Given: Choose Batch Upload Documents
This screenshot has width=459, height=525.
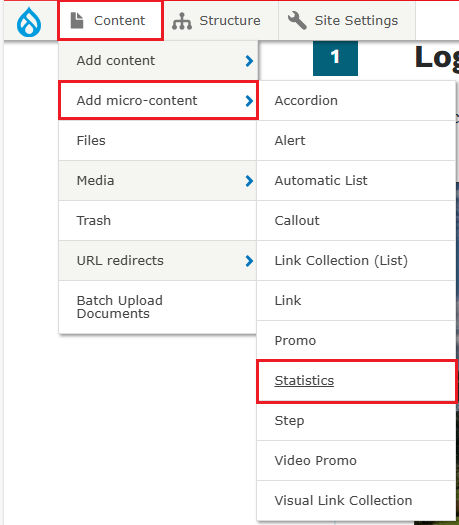Looking at the screenshot, I should tap(157, 307).
